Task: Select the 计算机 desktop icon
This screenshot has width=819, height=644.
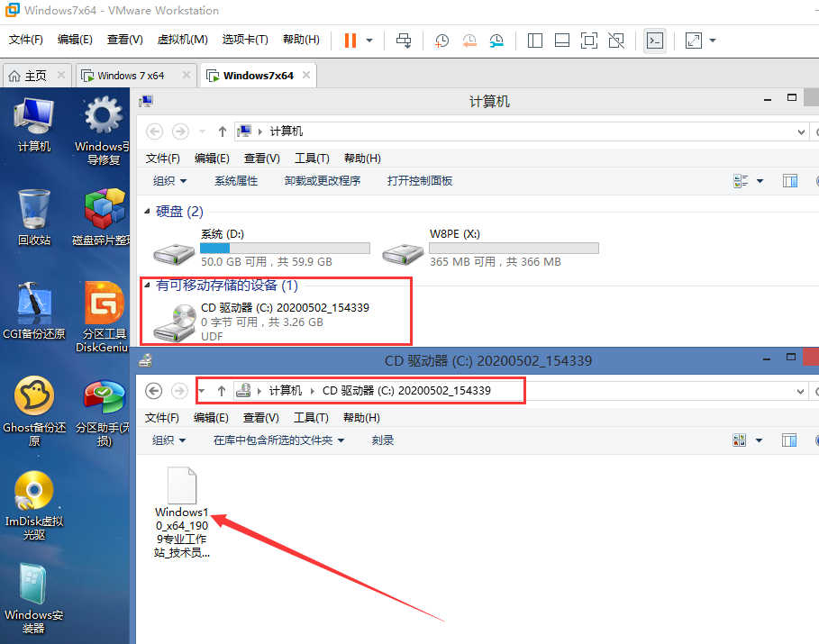Action: tap(34, 125)
